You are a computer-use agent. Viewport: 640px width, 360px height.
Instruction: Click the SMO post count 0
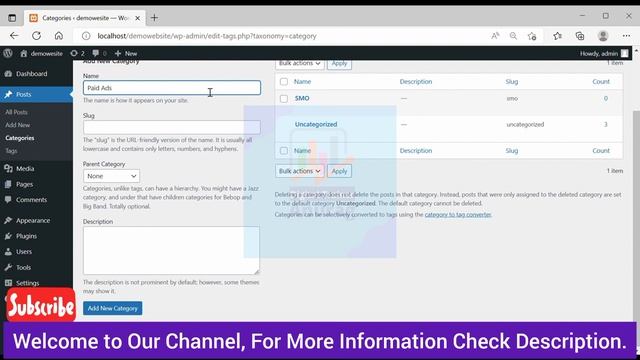606,98
